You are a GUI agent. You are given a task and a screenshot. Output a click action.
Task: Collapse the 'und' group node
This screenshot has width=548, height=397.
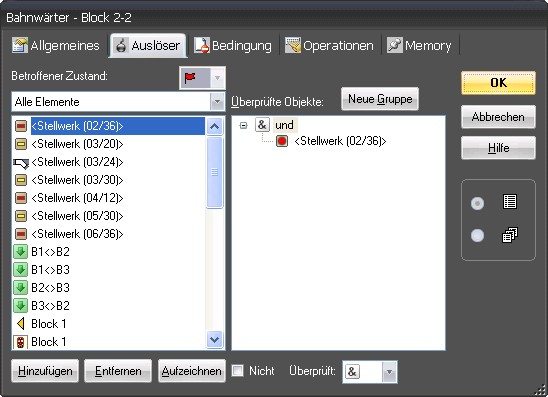pos(244,125)
